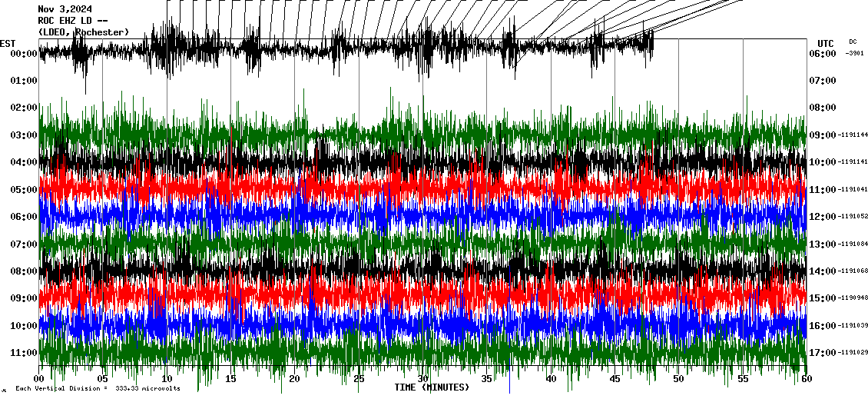Select the 00:00 EST row label
The image size is (868, 399).
24,54
